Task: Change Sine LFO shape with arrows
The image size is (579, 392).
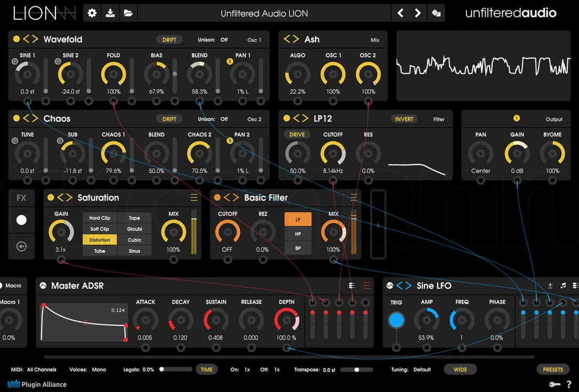Action: click(404, 285)
